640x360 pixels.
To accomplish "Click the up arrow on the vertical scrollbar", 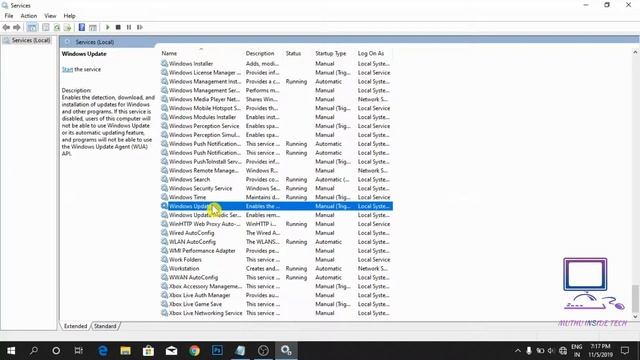I will 635,52.
